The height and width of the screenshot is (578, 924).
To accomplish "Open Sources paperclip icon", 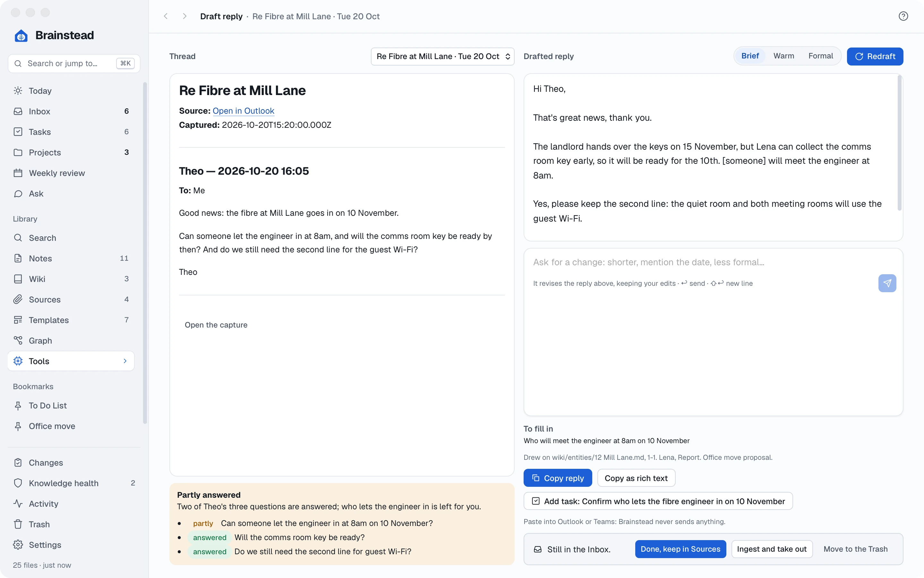I will coord(18,299).
